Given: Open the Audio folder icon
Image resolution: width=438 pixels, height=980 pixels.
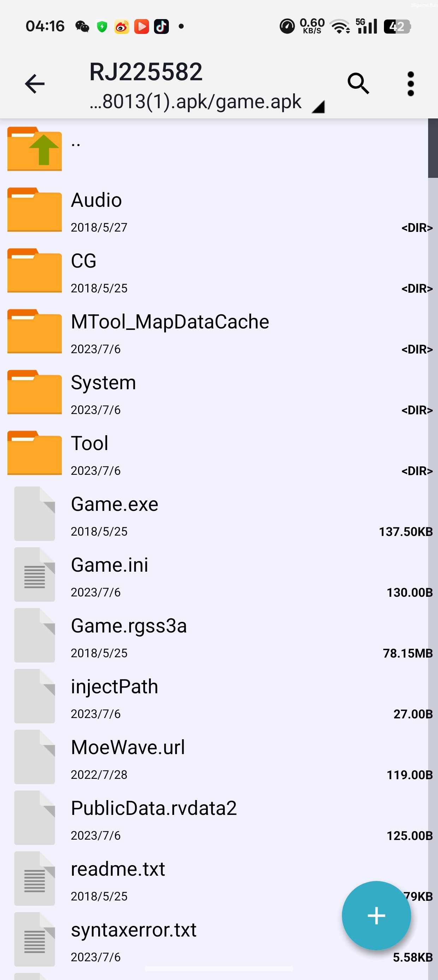Looking at the screenshot, I should coord(35,210).
